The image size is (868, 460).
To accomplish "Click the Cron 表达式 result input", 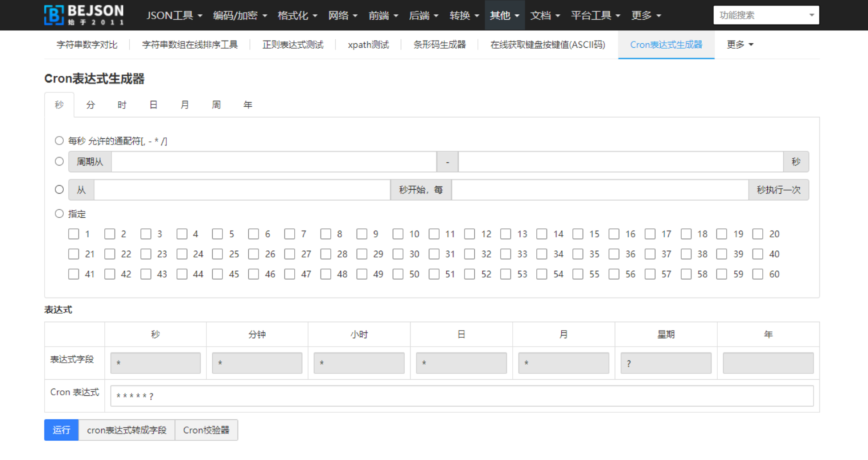I will click(x=462, y=396).
